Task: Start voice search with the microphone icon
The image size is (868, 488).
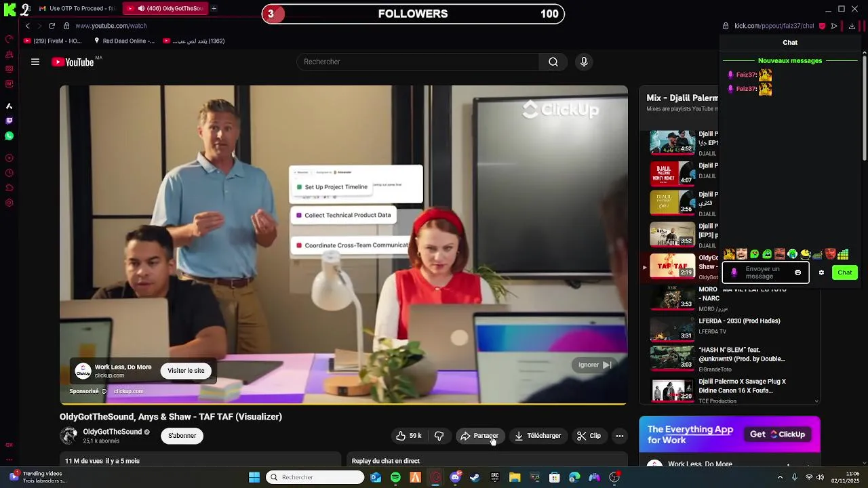Action: click(x=584, y=62)
